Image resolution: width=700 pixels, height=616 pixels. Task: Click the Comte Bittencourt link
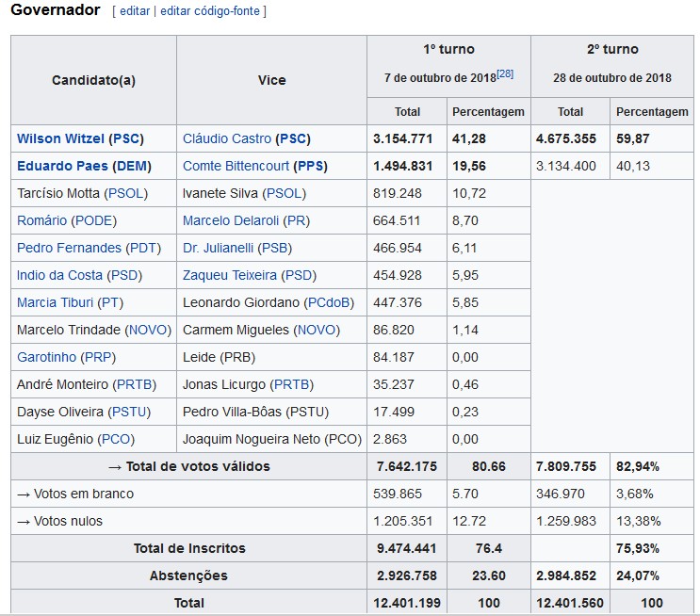[236, 166]
